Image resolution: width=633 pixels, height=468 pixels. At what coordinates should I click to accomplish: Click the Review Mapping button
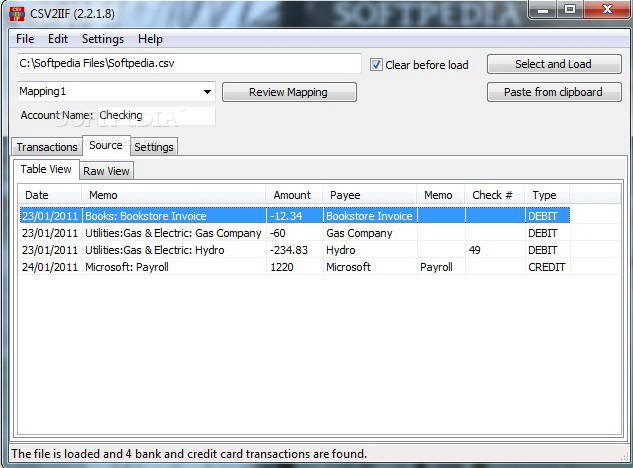tap(289, 92)
